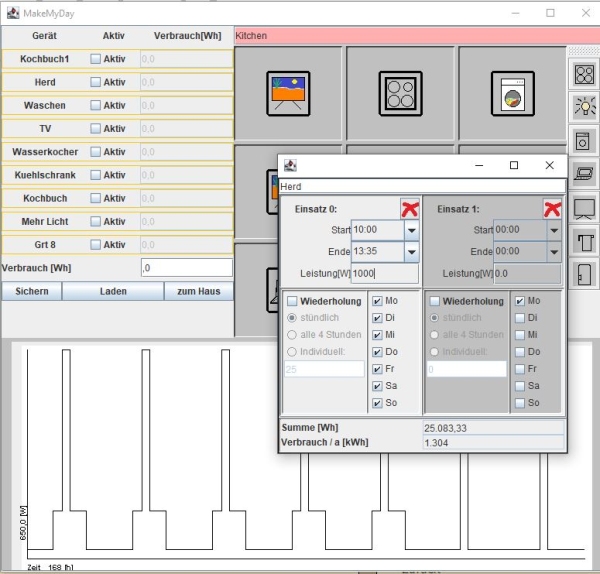600x574 pixels.
Task: Select stündlich radio in Einsatz 0
Action: [x=292, y=318]
